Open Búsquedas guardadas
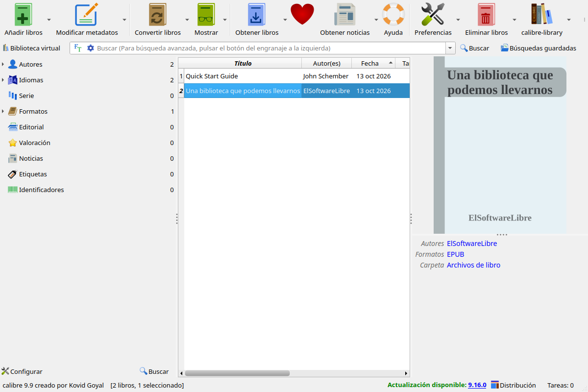The width and height of the screenshot is (588, 392). 538,48
